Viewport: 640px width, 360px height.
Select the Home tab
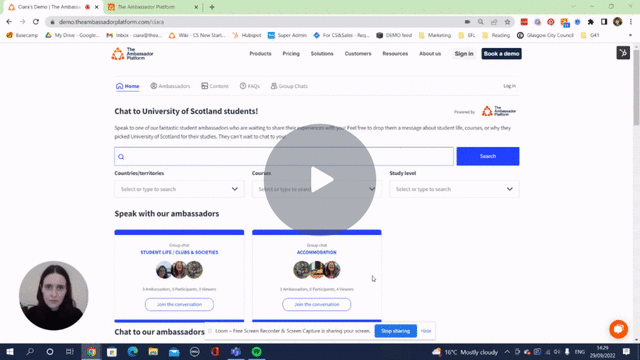click(128, 86)
